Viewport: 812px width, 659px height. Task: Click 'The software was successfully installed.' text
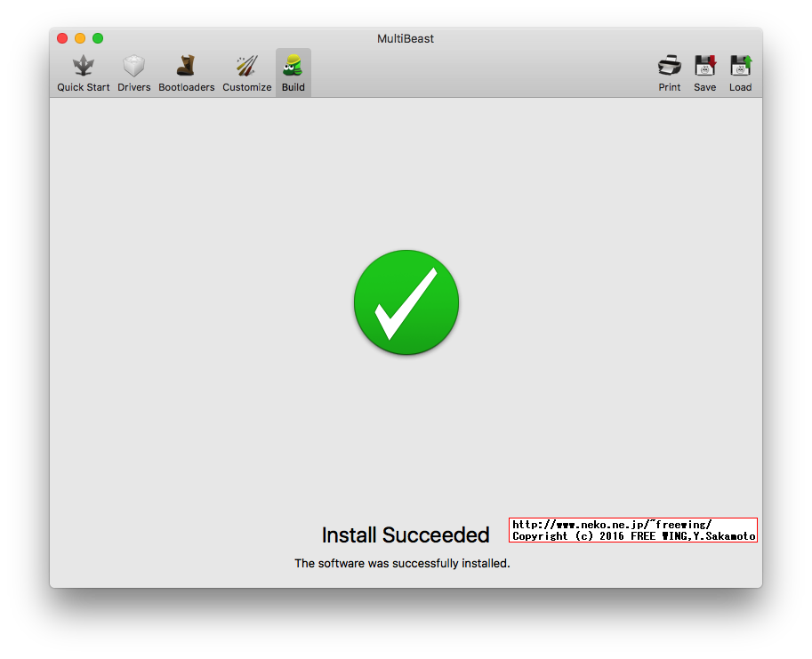402,563
